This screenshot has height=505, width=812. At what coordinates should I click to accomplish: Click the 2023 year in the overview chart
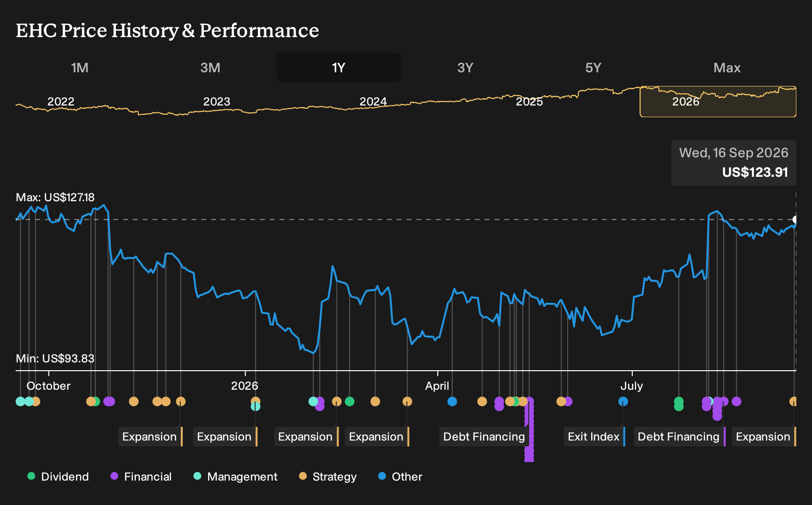point(216,102)
